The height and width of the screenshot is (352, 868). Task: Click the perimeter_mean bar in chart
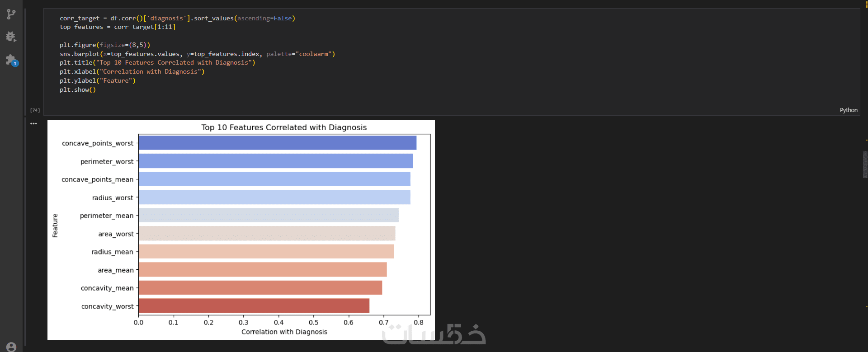269,216
